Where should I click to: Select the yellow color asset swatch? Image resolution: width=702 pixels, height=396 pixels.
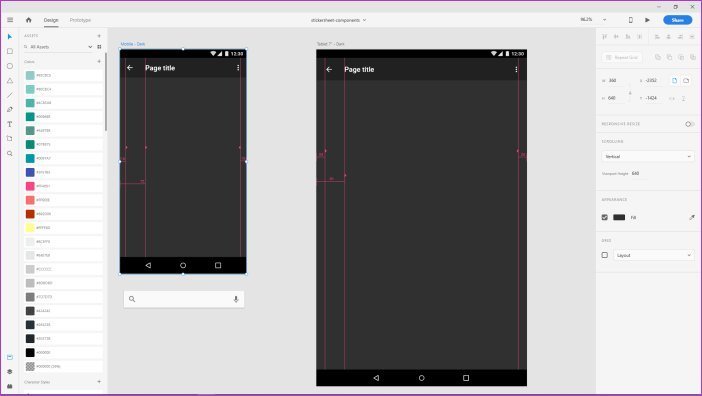point(30,228)
